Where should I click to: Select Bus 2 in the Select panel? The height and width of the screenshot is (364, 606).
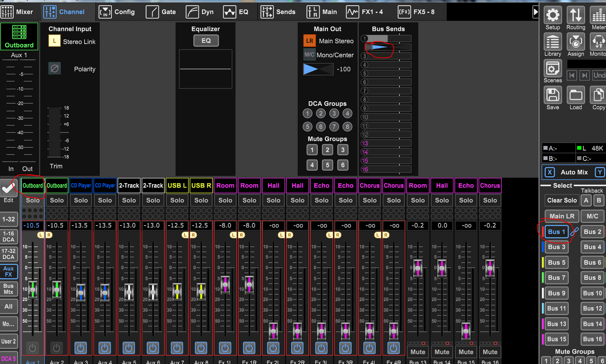[593, 231]
